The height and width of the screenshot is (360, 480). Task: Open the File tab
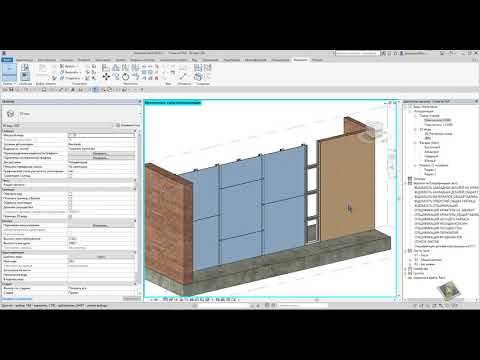pos(7,60)
